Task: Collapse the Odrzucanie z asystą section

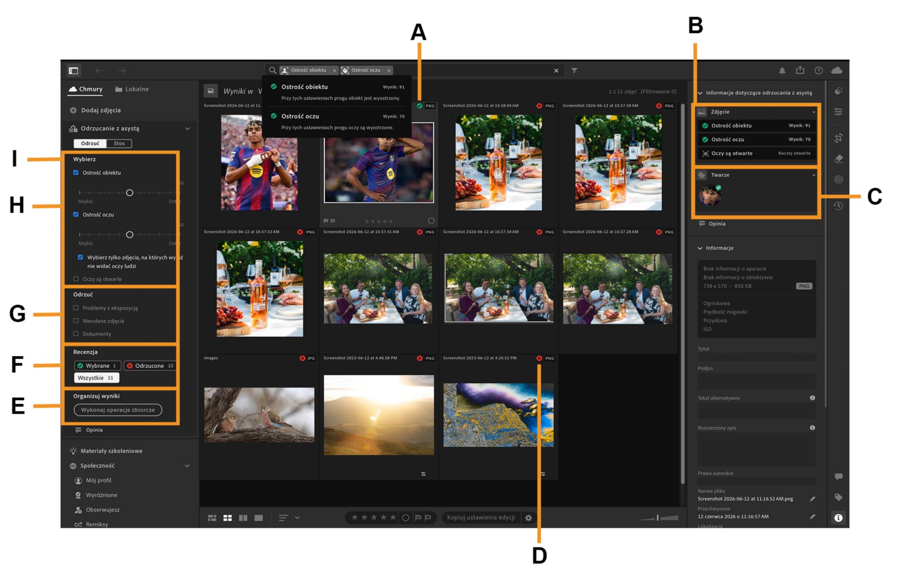Action: pyautogui.click(x=188, y=128)
